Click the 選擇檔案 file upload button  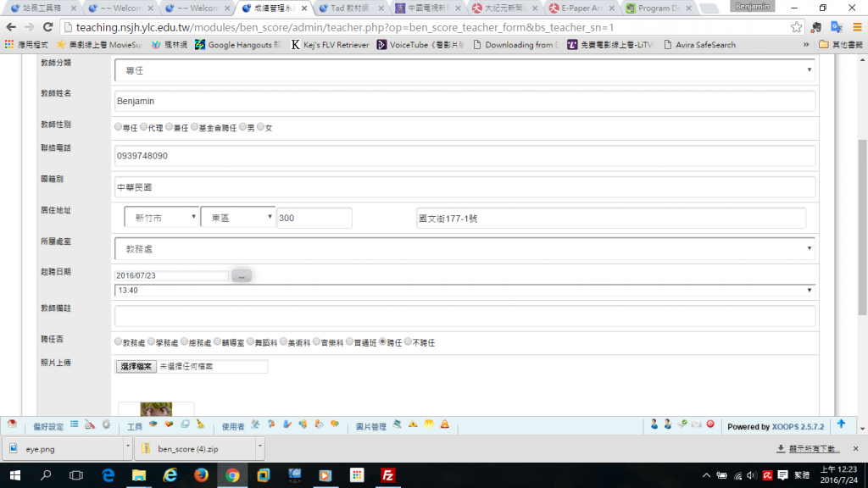pyautogui.click(x=136, y=367)
